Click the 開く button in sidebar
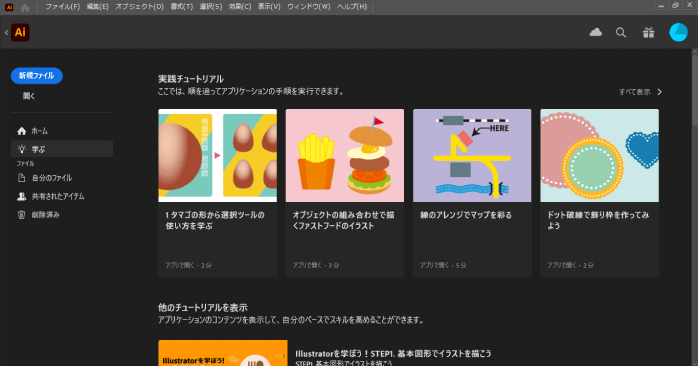This screenshot has height=366, width=698. pyautogui.click(x=29, y=96)
